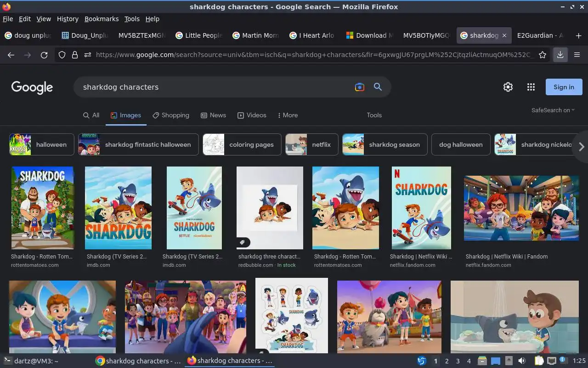Open the blue bird tray application
Screen dimensions: 588x368
422,361
